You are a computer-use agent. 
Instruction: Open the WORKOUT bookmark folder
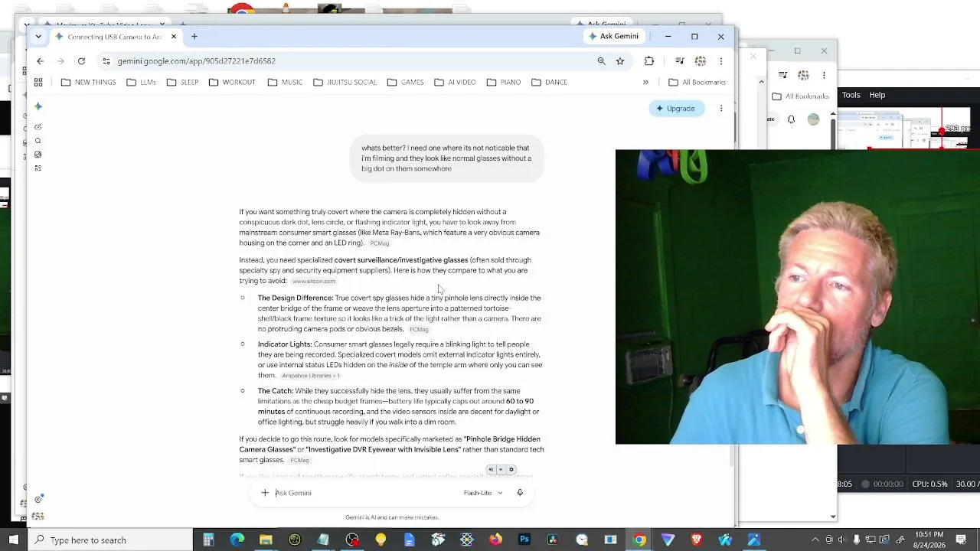click(231, 83)
